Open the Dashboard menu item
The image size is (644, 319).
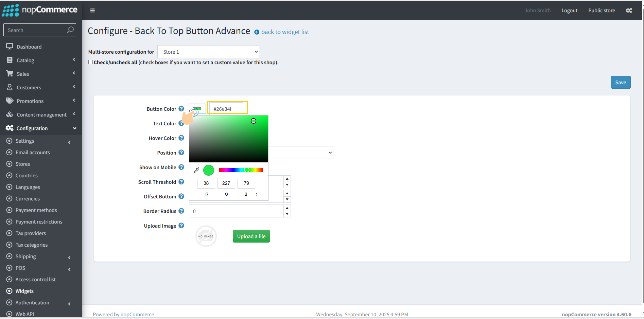29,47
